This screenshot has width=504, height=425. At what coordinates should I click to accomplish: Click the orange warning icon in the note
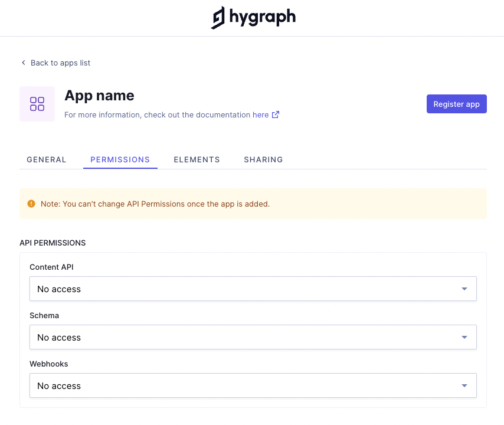tap(31, 204)
